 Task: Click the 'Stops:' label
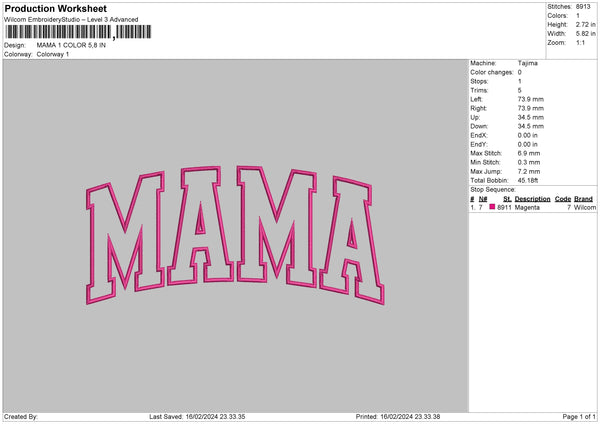click(479, 81)
